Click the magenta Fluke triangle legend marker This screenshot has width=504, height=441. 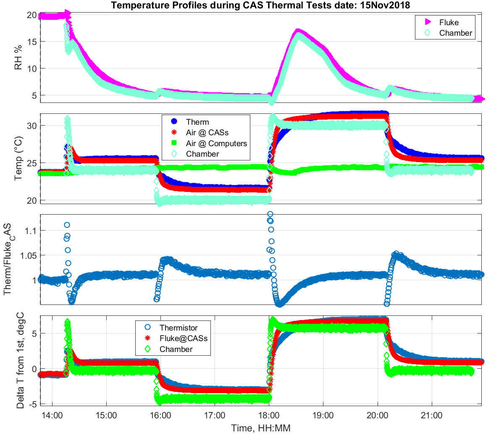pyautogui.click(x=428, y=22)
